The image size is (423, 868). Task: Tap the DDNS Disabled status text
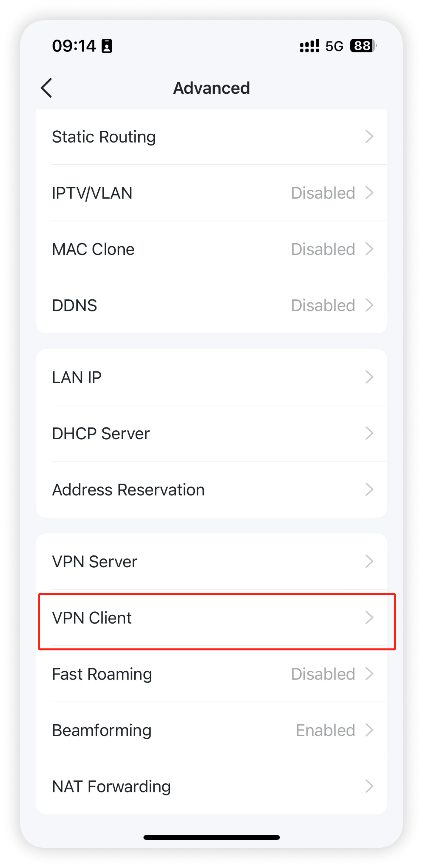[x=323, y=305]
